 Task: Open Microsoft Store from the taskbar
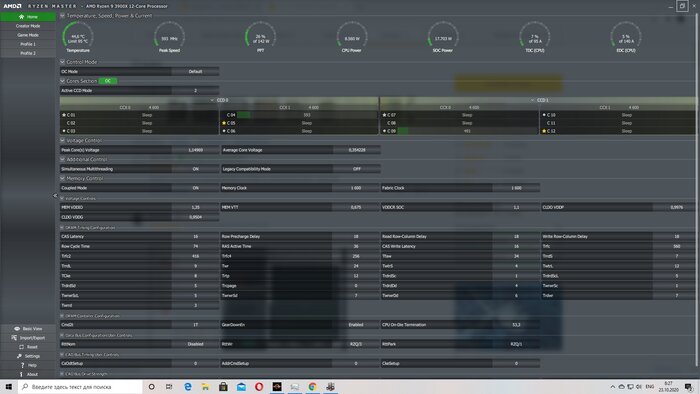click(x=223, y=387)
